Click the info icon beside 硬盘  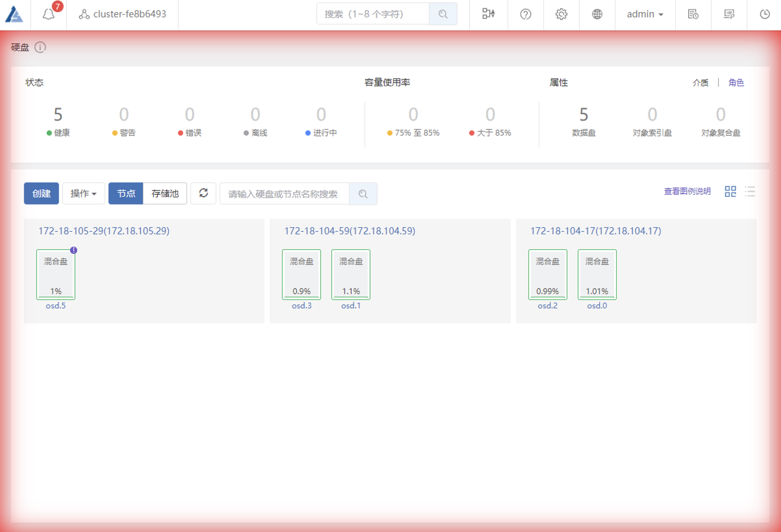click(40, 47)
